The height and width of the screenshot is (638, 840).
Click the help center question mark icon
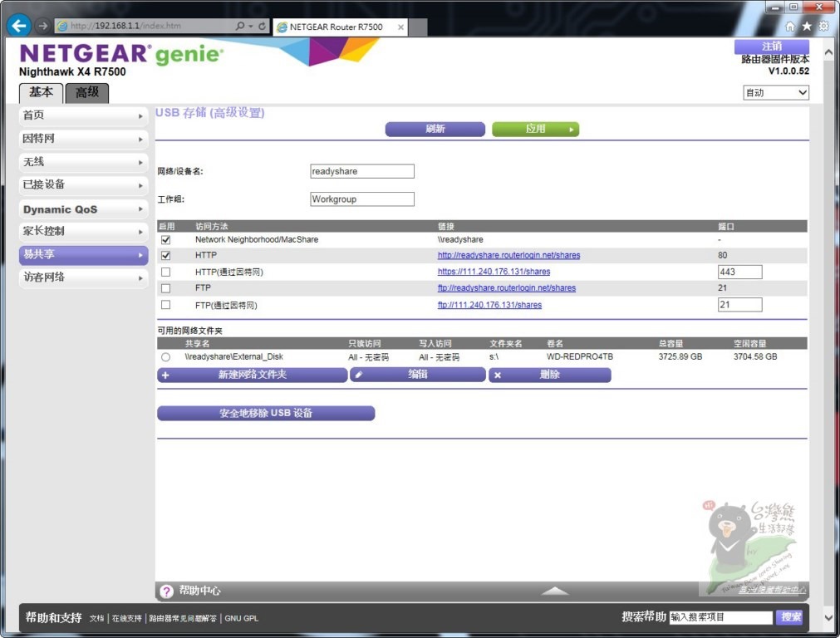click(x=167, y=591)
